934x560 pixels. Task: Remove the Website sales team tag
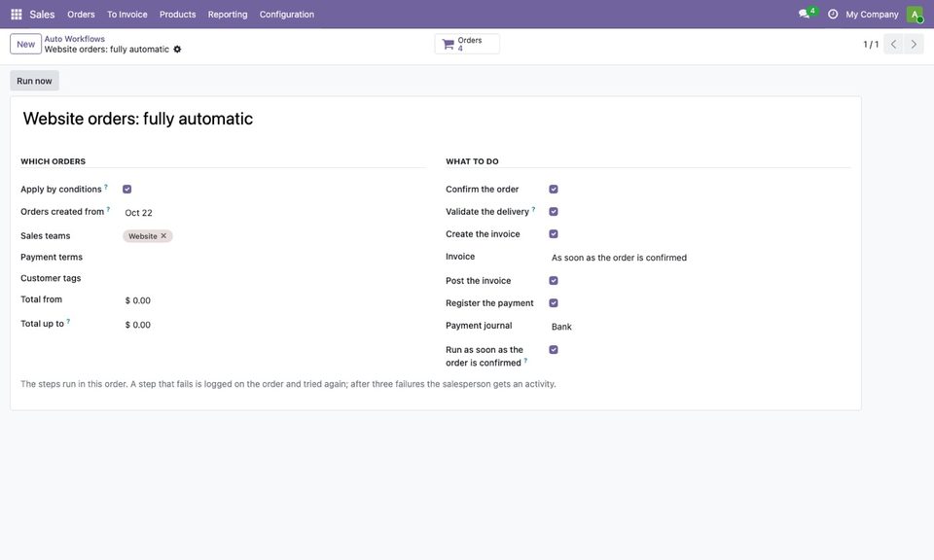coord(163,235)
